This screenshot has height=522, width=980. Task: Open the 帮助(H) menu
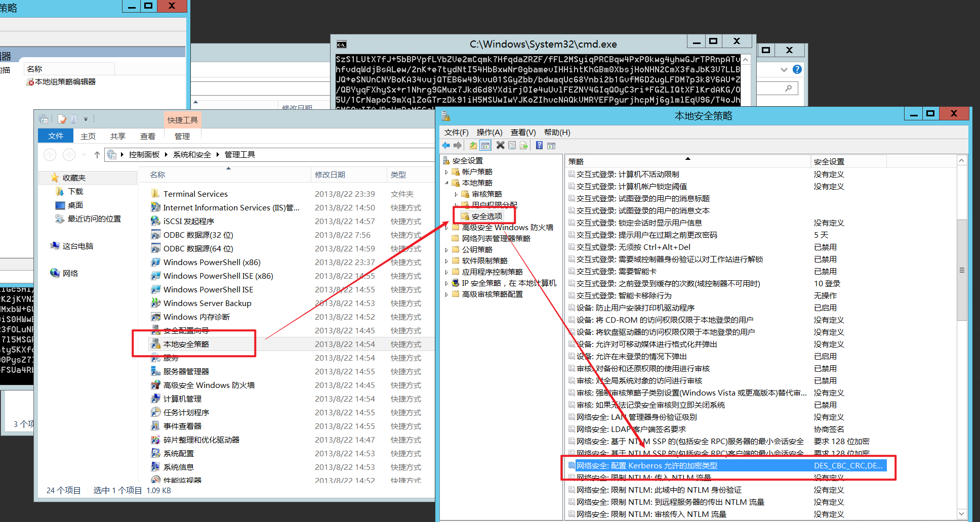pyautogui.click(x=557, y=133)
